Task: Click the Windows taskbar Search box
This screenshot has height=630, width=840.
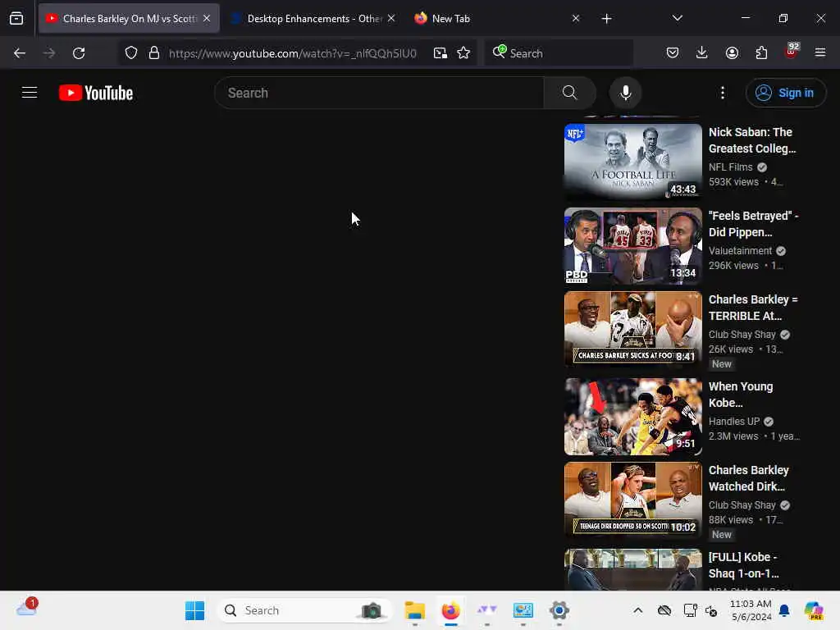Action: pos(304,610)
